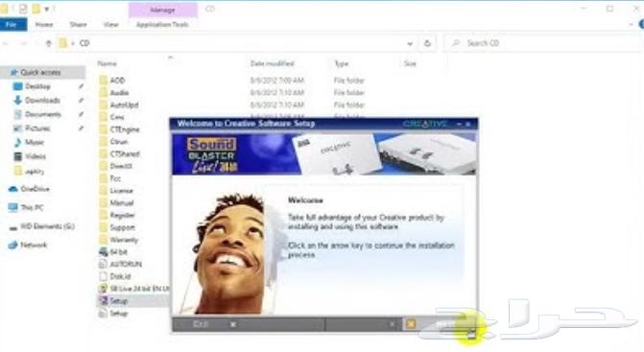The image size is (644, 352).
Task: Open the Audio folder
Action: pos(119,93)
